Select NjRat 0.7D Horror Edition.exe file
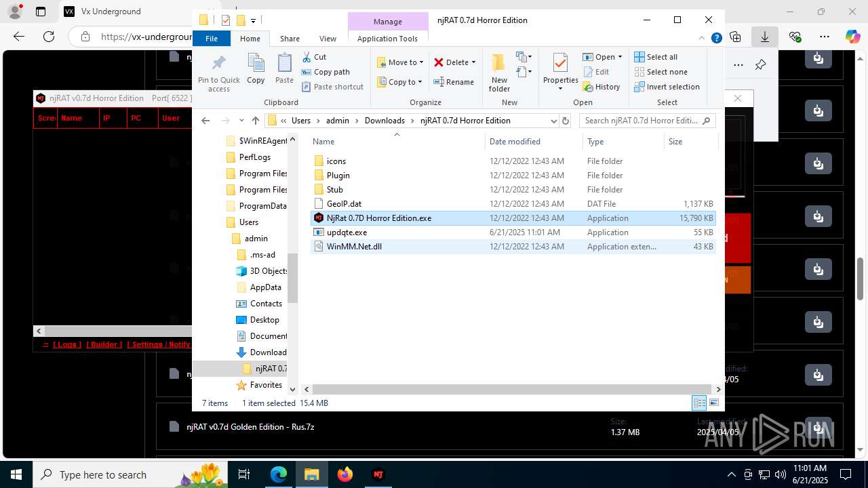This screenshot has width=868, height=488. [x=513, y=218]
